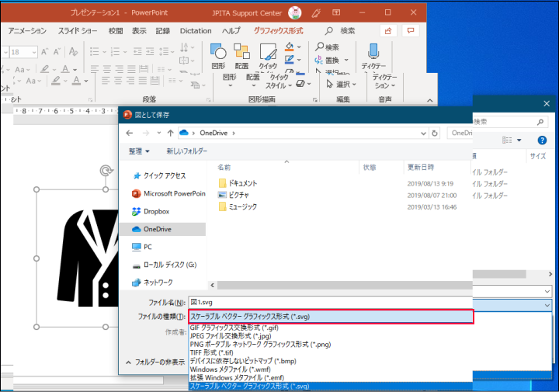Sort by the 名前 column header

tap(224, 168)
